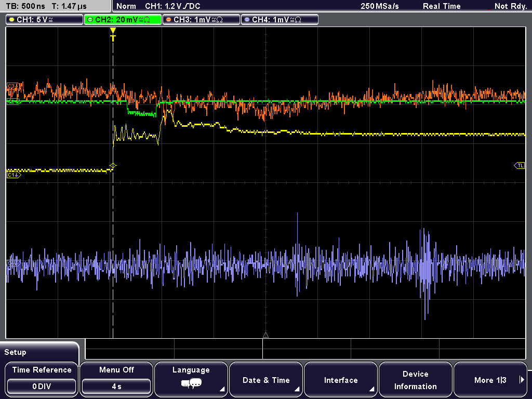Image resolution: width=532 pixels, height=399 pixels.
Task: Click the Norm trigger mode indicator
Action: pyautogui.click(x=126, y=6)
